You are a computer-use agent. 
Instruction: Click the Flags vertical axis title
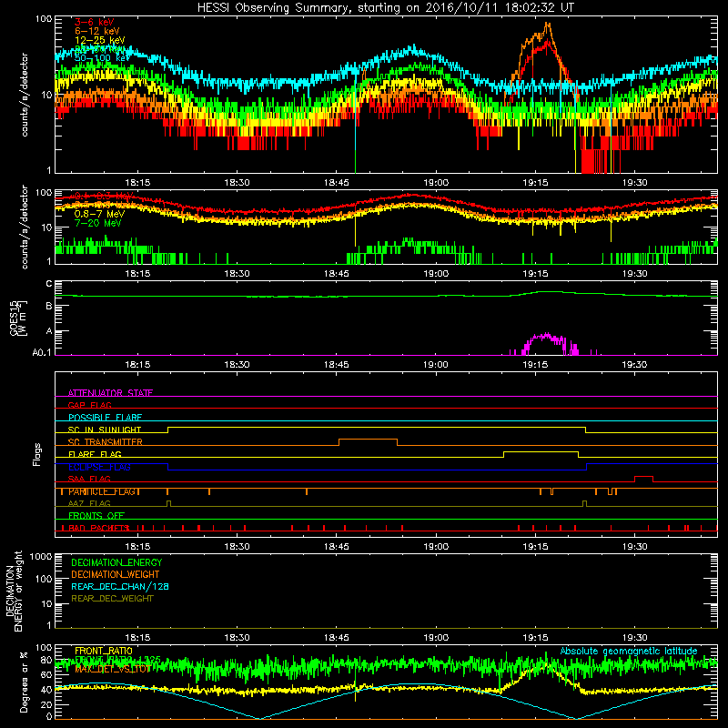(37, 454)
